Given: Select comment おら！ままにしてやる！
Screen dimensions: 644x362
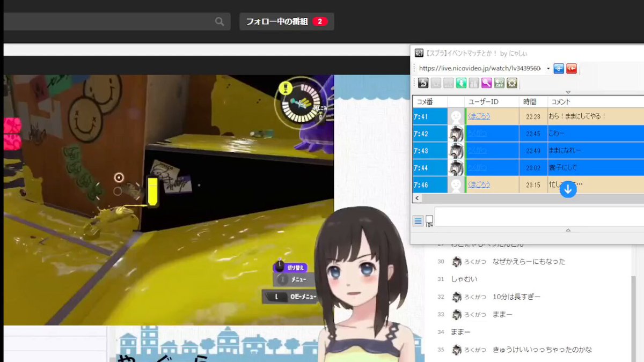Looking at the screenshot, I should (577, 116).
